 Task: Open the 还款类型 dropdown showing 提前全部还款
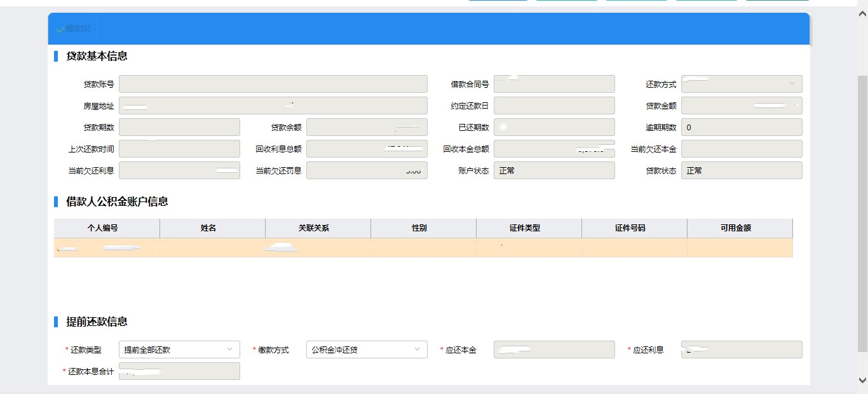pyautogui.click(x=179, y=350)
